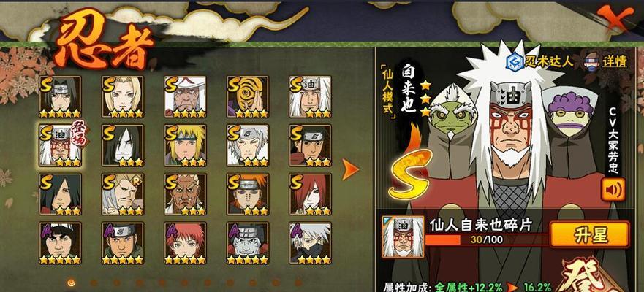
Task: Select the deployed Sage Jiraiya portrait
Action: click(60, 145)
